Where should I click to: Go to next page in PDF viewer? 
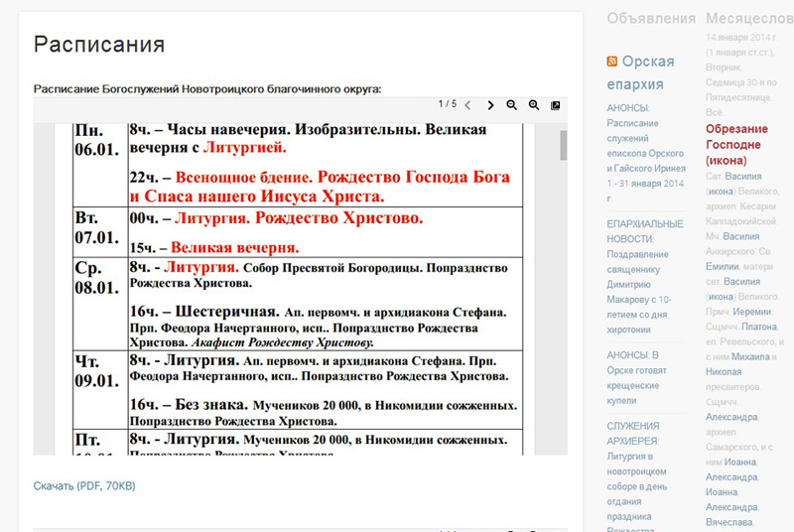click(x=490, y=105)
